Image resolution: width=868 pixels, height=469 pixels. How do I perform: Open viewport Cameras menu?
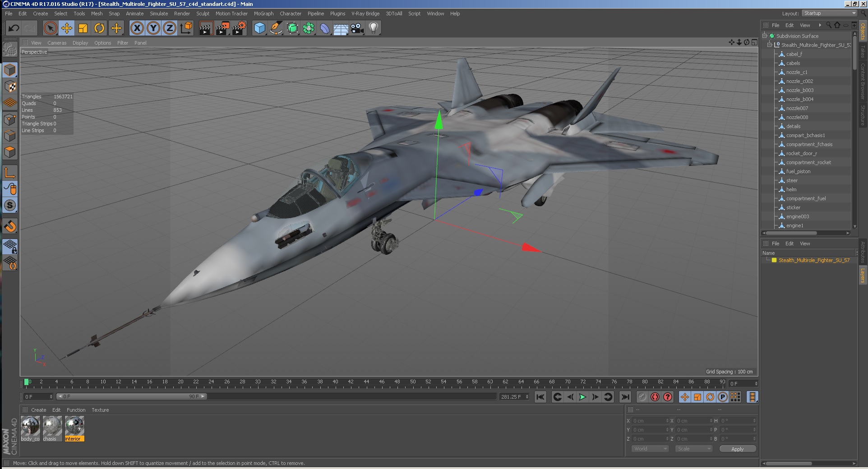click(57, 43)
